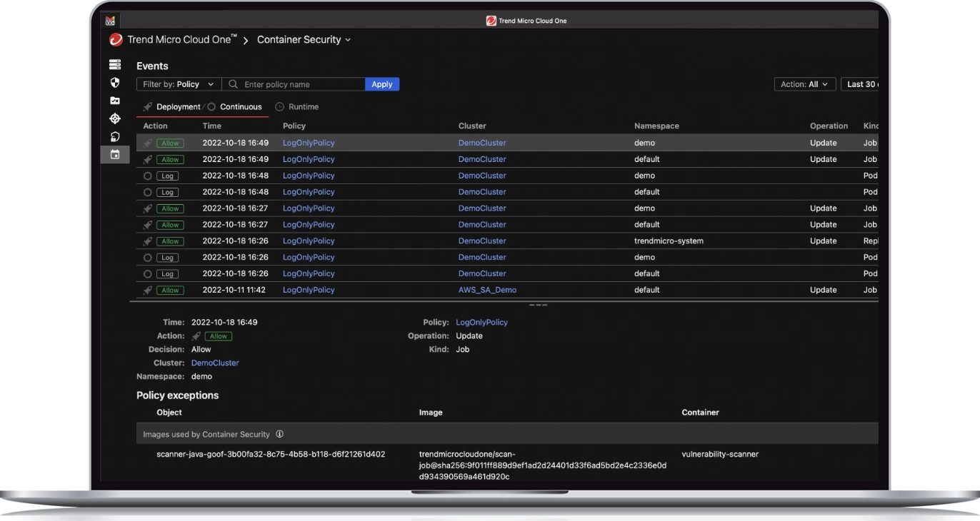Click Images used by Container Security row

pos(507,434)
